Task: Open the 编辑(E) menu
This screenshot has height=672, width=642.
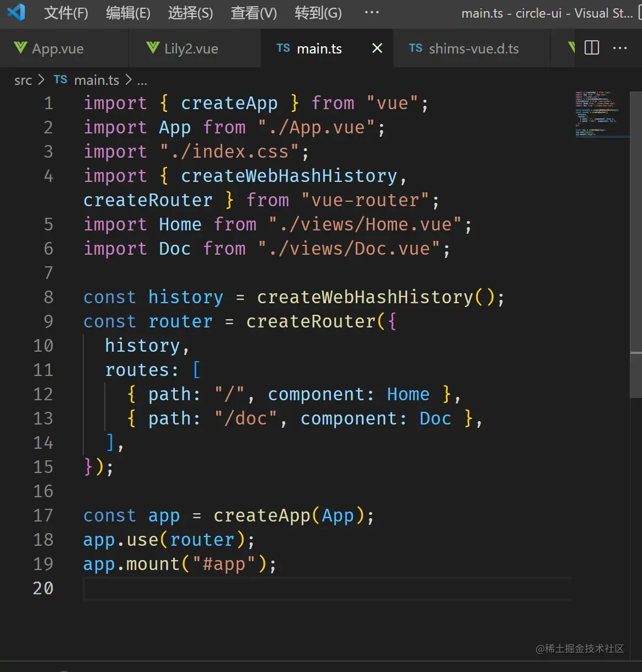Action: (x=128, y=13)
